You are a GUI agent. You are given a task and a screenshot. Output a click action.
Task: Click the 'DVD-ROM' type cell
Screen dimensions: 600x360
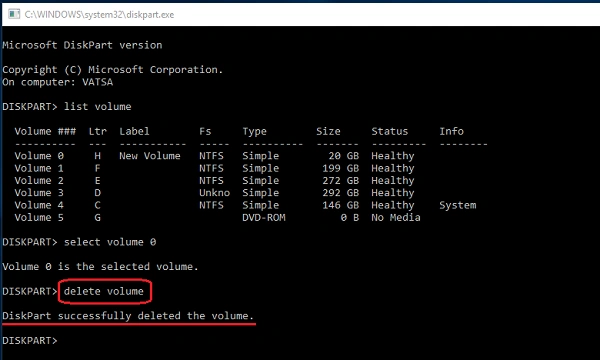[x=264, y=217]
